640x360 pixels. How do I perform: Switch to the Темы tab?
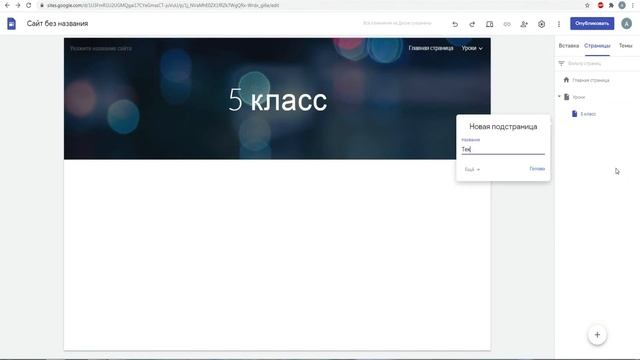pos(625,46)
